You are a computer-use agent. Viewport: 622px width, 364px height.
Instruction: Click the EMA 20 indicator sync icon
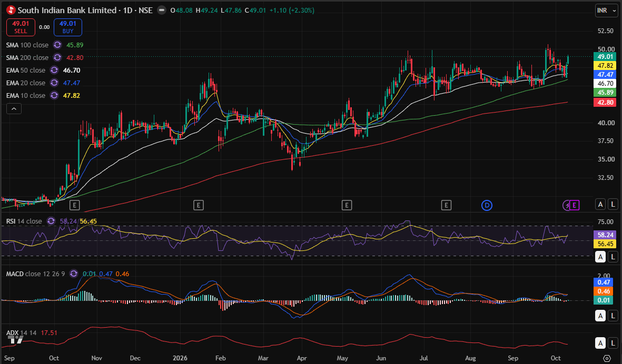pos(54,83)
